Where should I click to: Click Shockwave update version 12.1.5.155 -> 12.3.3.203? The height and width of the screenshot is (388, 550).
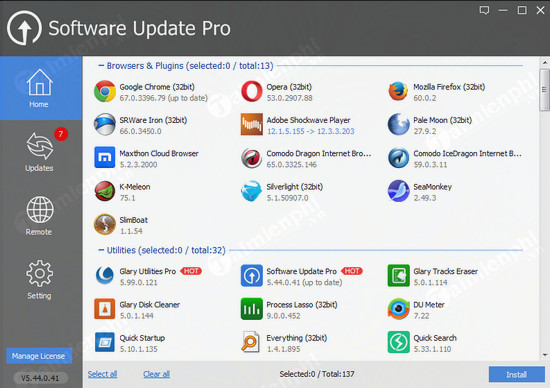[310, 131]
